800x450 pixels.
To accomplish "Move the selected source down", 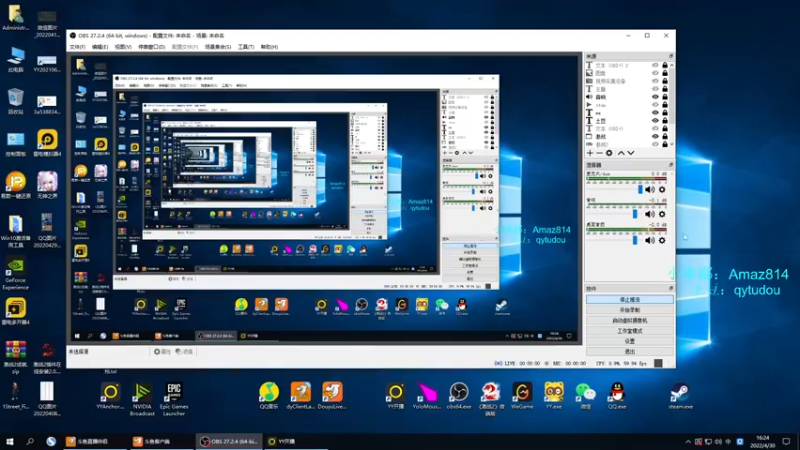I will pyautogui.click(x=631, y=153).
